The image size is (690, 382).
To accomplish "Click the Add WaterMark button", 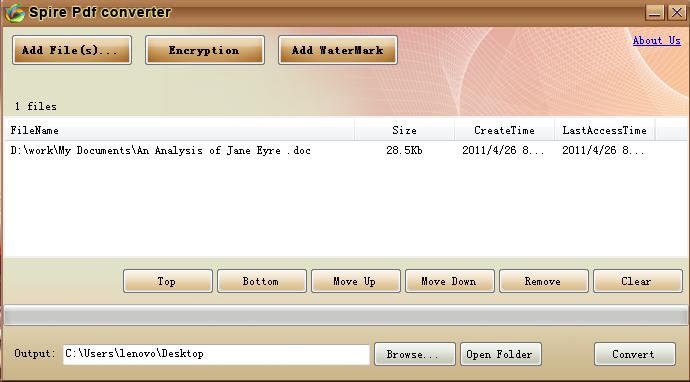I will coord(338,50).
